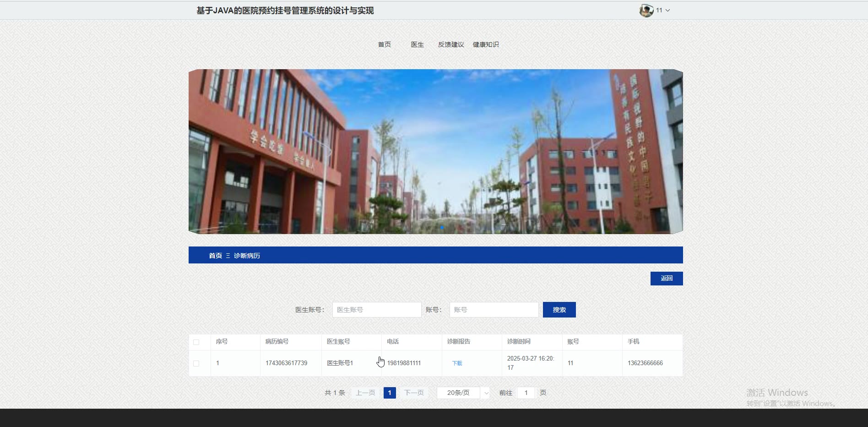
Task: Check the checkbox for record row 1
Action: (196, 363)
